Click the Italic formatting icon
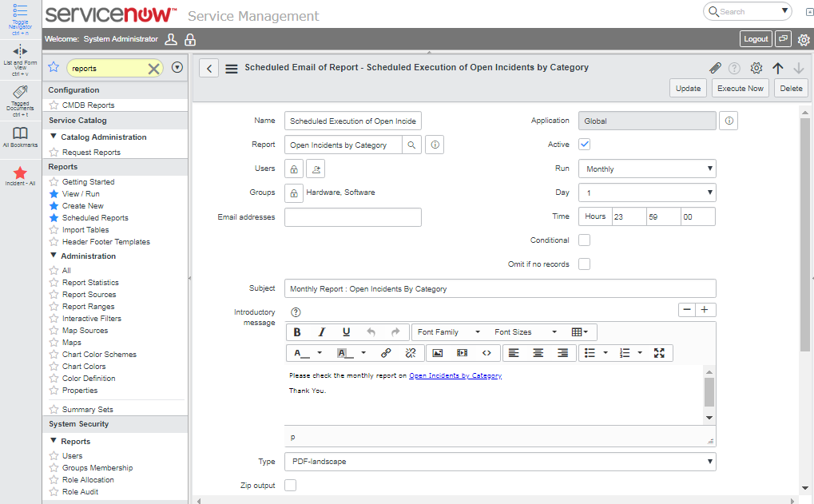 tap(322, 332)
